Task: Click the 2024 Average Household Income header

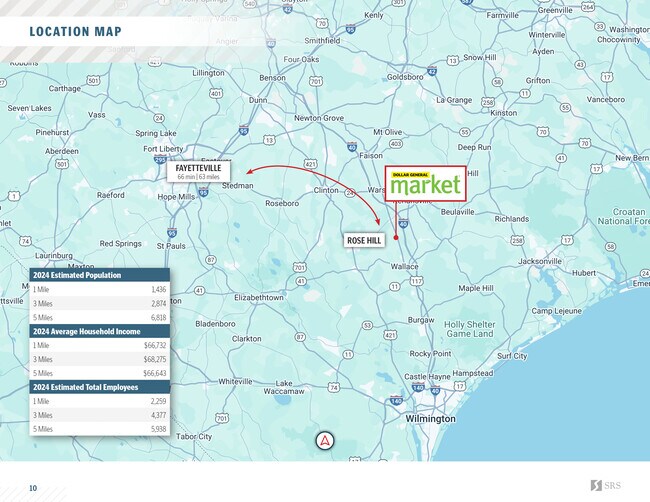Action: [x=99, y=331]
